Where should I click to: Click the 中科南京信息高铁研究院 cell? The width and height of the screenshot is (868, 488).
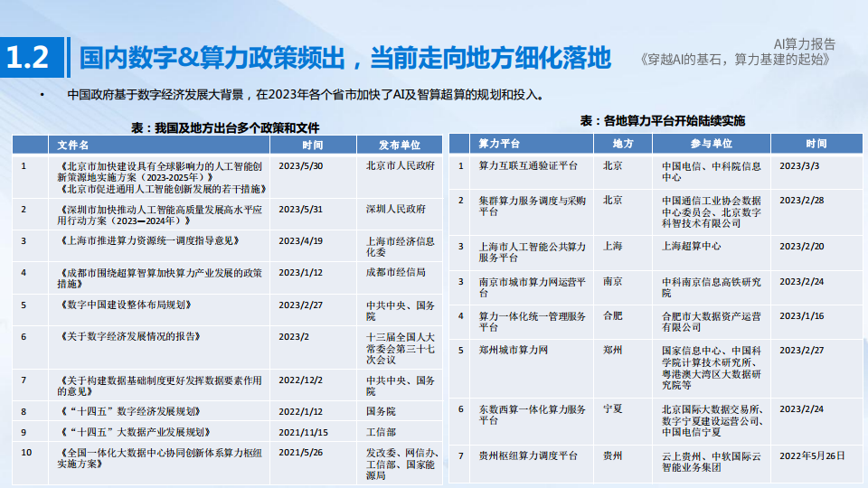click(712, 287)
